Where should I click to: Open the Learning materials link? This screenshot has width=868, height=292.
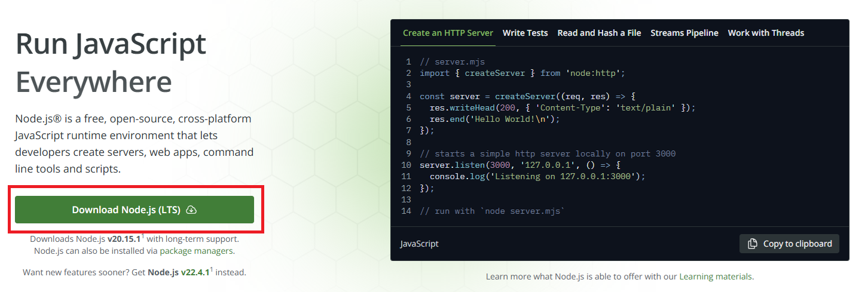click(716, 276)
